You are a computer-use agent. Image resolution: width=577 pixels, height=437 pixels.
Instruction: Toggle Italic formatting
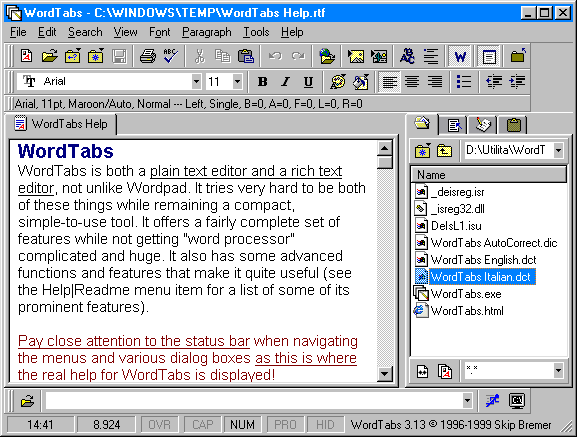[285, 81]
